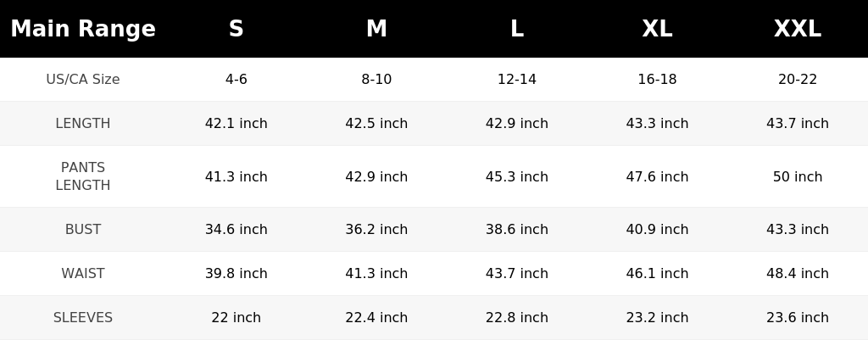Screen dimensions: 868x340
Task: Click the WAIST row label
Action: [x=83, y=274]
